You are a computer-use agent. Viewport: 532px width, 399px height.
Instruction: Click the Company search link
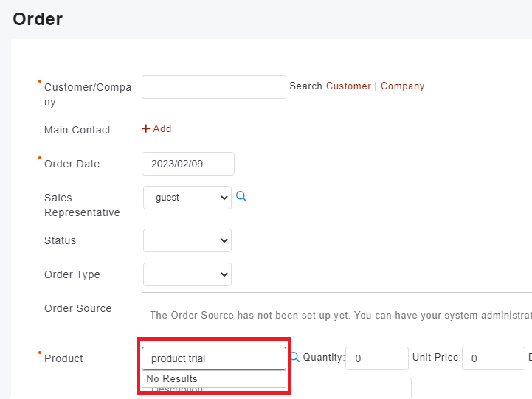pyautogui.click(x=402, y=86)
